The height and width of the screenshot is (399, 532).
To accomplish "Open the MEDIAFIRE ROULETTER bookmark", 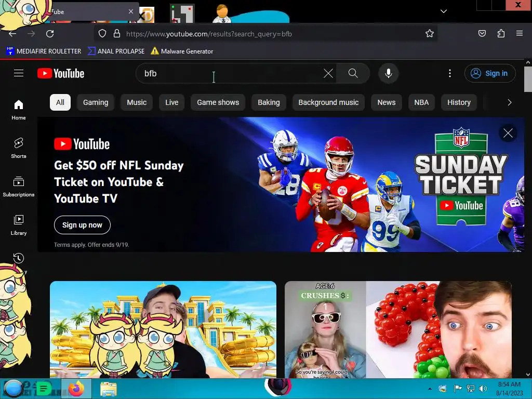I will click(x=44, y=51).
